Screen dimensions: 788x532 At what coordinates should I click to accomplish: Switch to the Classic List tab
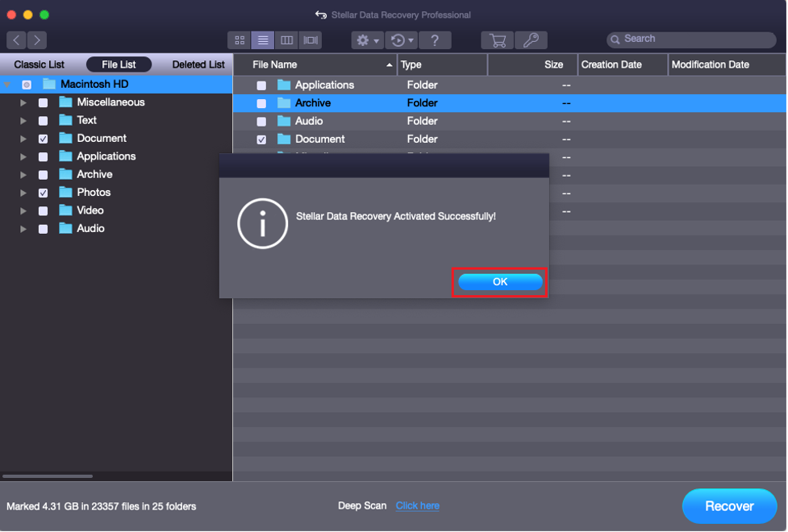[39, 64]
